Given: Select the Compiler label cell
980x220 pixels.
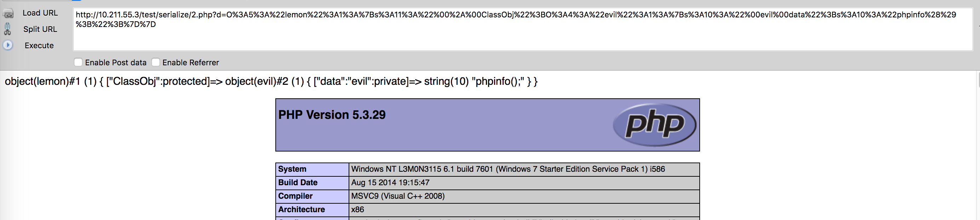Looking at the screenshot, I should (312, 196).
